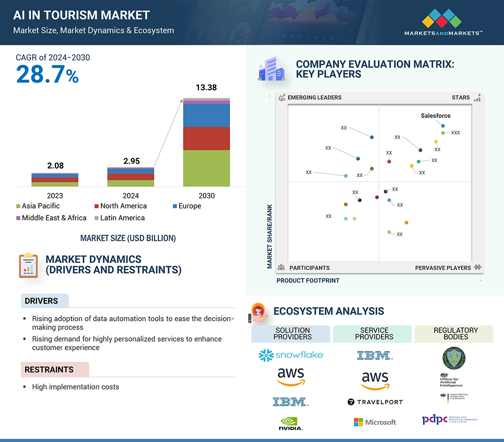Click the Drivers section heading
Image resolution: width=504 pixels, height=442 pixels.
(x=42, y=301)
